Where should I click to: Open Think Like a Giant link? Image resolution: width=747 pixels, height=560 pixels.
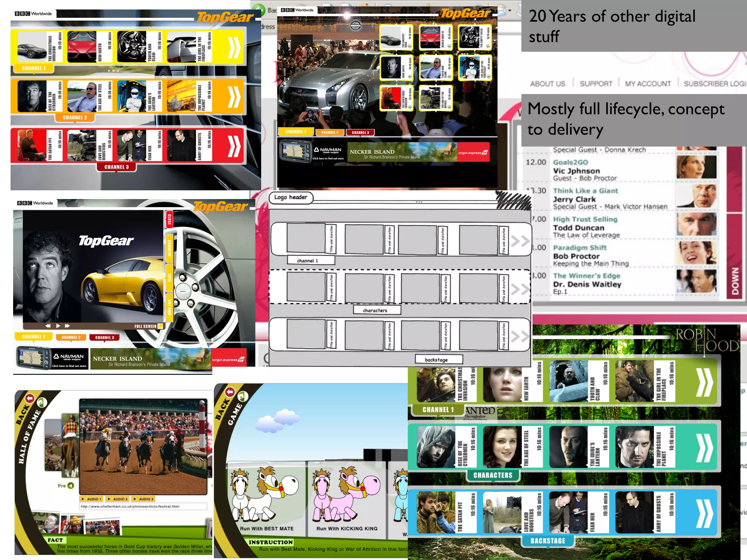click(585, 191)
